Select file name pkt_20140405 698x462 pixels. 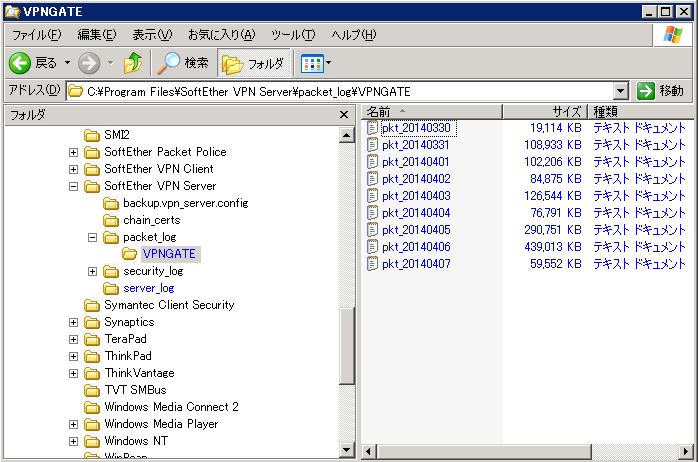[416, 230]
